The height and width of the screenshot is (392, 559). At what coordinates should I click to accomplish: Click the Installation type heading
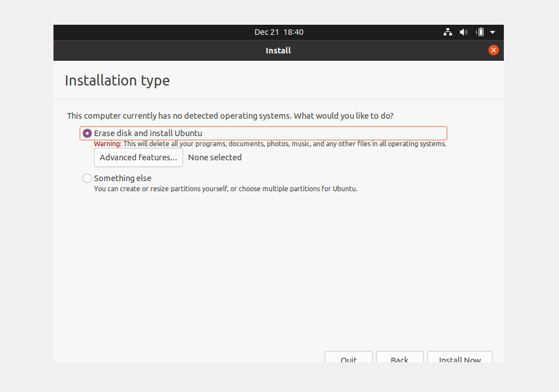tap(117, 81)
